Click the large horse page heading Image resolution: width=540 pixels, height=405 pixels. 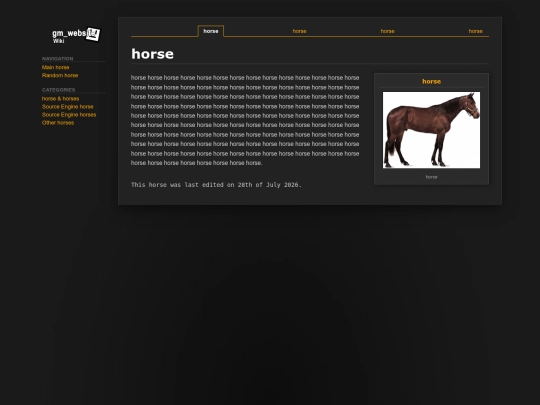pyautogui.click(x=153, y=54)
